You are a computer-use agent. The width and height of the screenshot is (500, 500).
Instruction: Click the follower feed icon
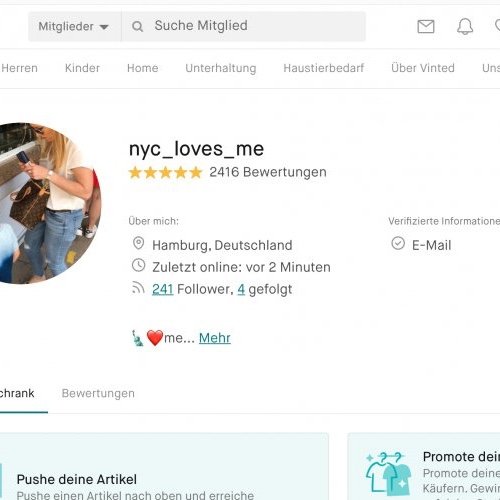(138, 288)
